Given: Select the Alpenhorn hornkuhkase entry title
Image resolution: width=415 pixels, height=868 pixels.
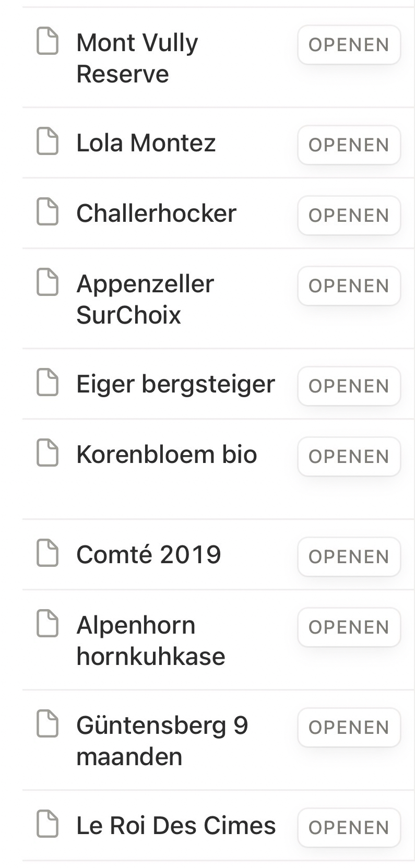Looking at the screenshot, I should (150, 640).
